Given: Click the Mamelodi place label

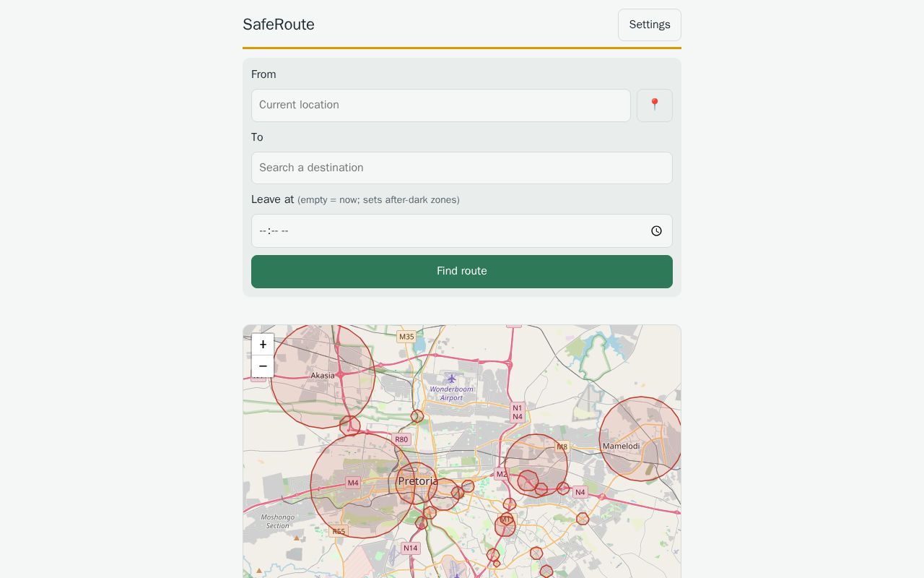Looking at the screenshot, I should (x=622, y=446).
